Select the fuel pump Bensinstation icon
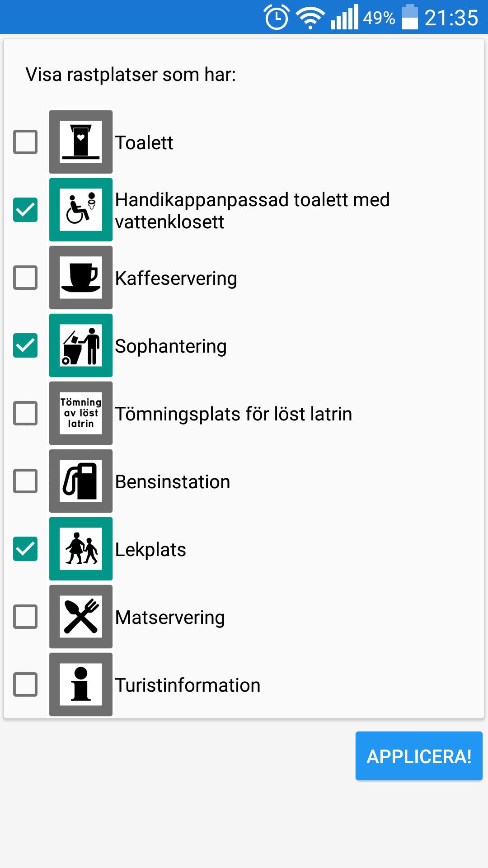This screenshot has width=488, height=868. click(x=81, y=481)
